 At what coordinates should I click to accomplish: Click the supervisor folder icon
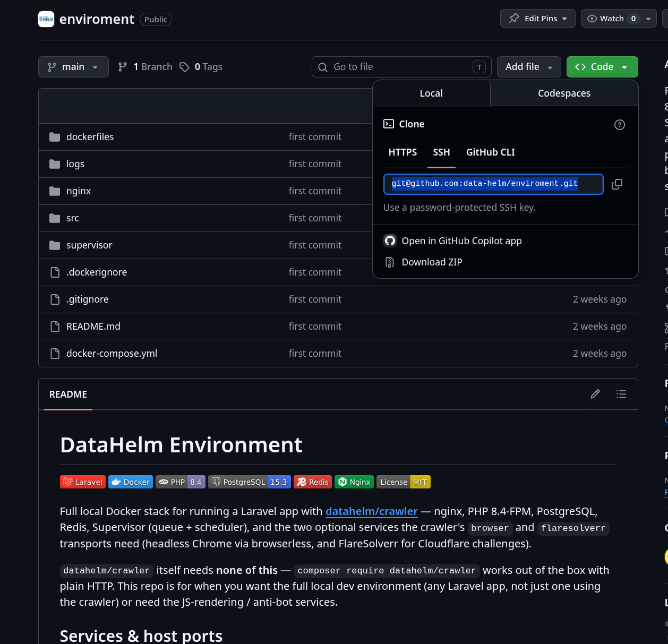tap(55, 245)
